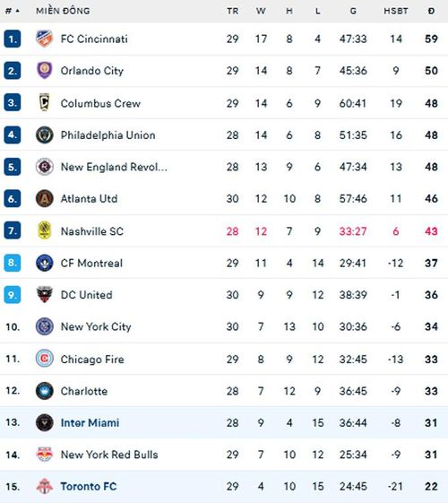Select the Columbus Crew badge icon
The width and height of the screenshot is (448, 503).
[x=44, y=102]
